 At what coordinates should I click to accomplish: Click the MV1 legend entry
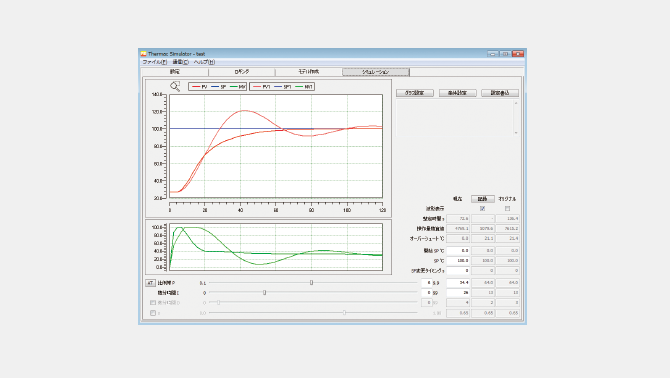point(304,87)
